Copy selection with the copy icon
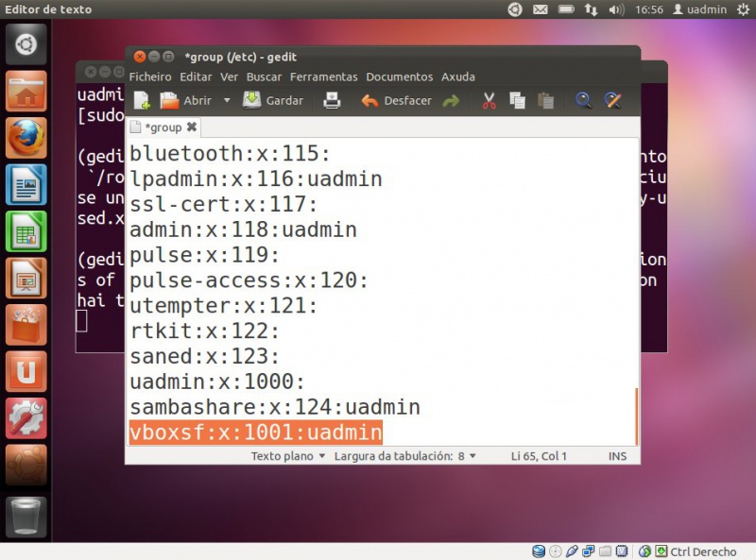The height and width of the screenshot is (560, 756). pos(517,101)
